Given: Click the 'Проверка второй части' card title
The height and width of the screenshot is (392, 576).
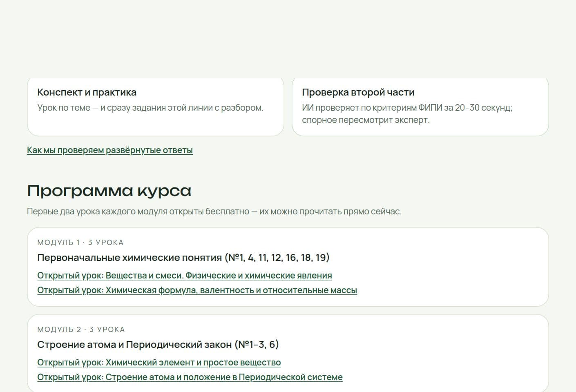Looking at the screenshot, I should tap(358, 92).
